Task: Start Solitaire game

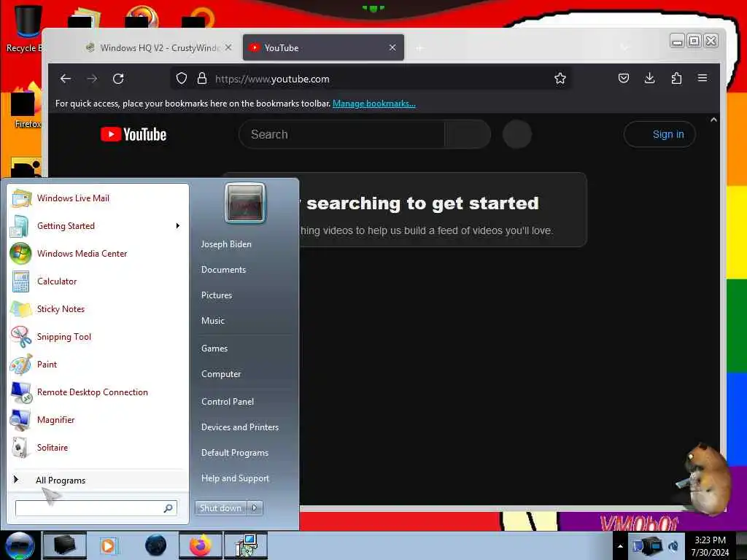Action: coord(98,447)
